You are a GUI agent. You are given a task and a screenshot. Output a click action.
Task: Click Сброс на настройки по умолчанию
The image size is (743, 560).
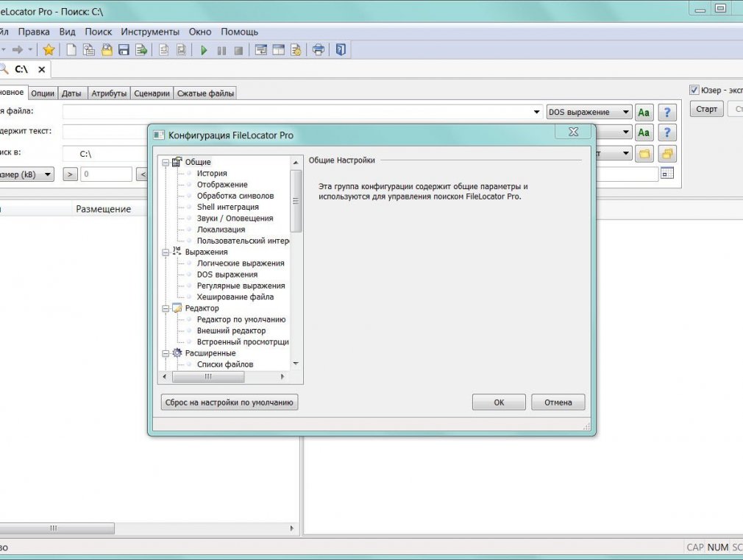tap(230, 402)
